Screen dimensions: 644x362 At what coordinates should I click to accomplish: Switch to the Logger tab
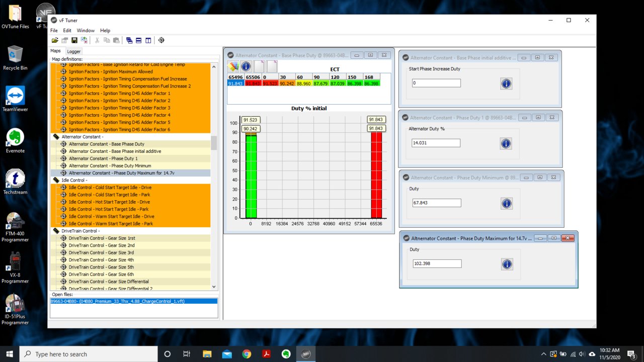coord(74,51)
